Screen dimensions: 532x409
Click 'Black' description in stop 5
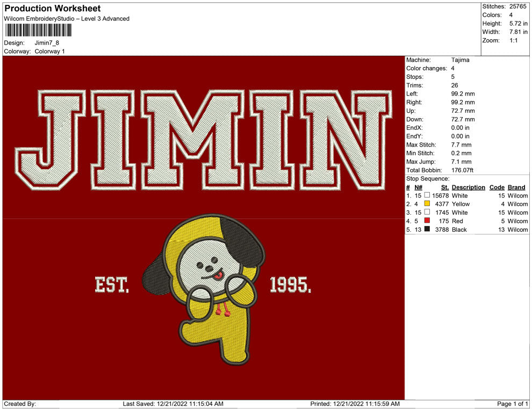(459, 229)
